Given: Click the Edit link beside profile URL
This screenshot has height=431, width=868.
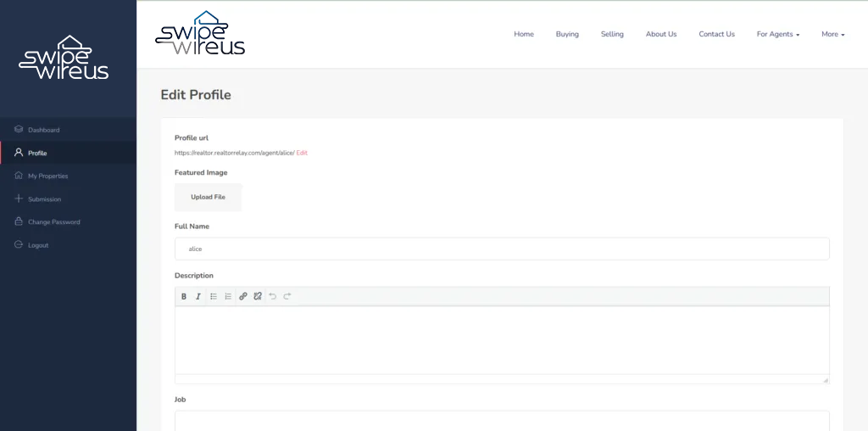Looking at the screenshot, I should coord(302,153).
